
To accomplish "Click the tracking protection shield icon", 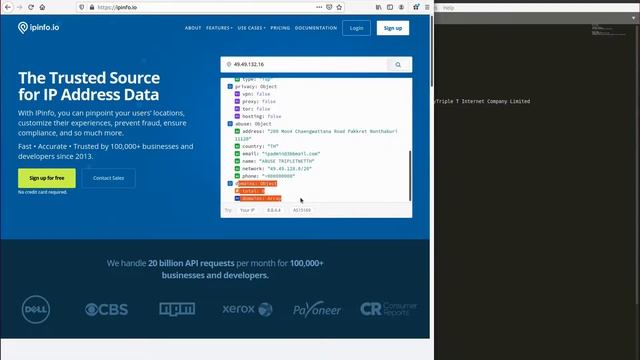I will pos(82,7).
